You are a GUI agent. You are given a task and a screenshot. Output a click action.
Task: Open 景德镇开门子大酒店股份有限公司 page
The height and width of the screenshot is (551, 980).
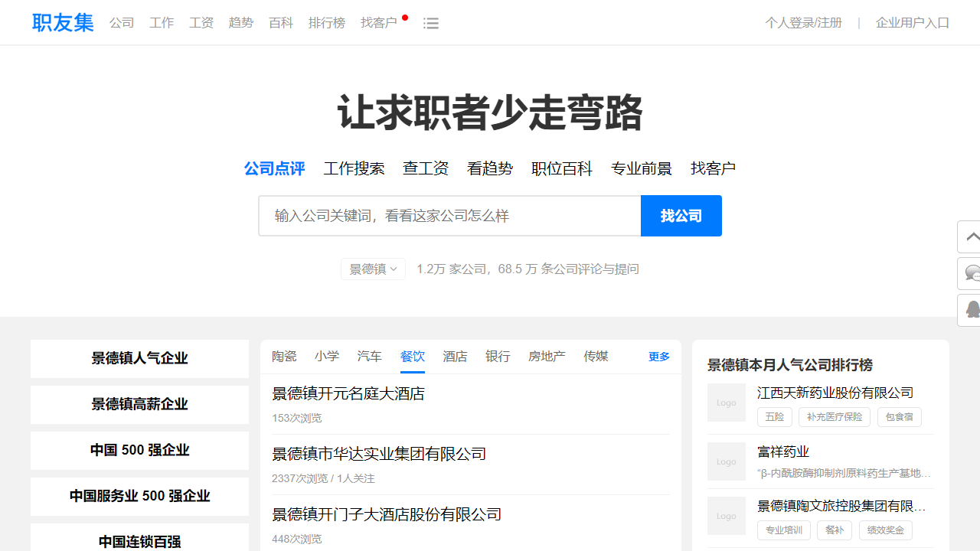point(387,514)
